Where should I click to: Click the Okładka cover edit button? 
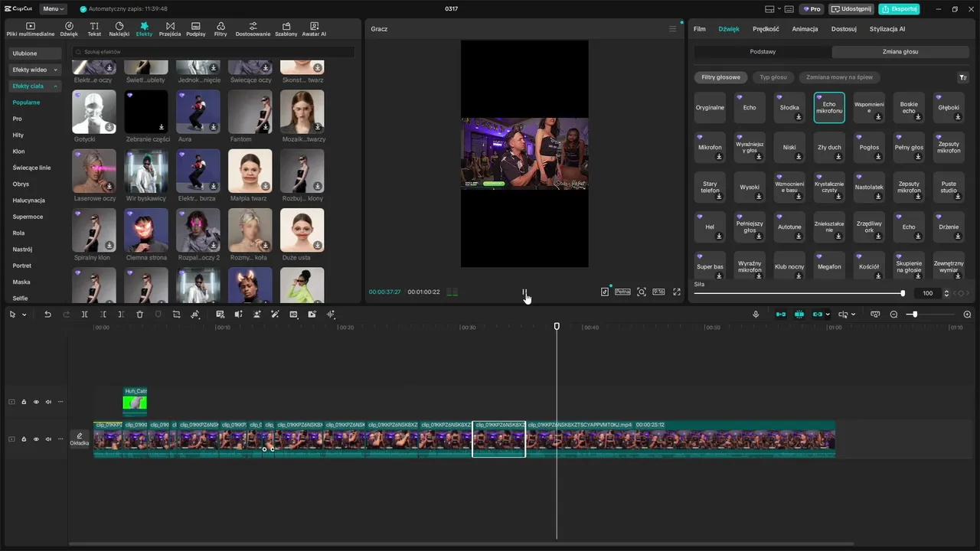[x=80, y=439]
